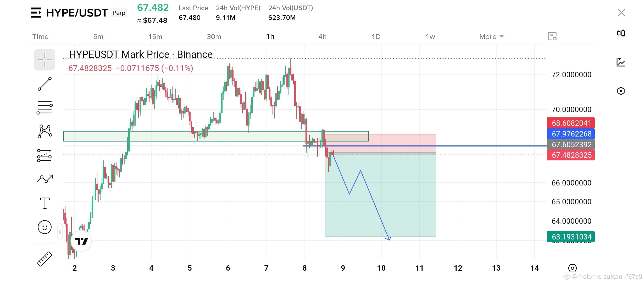Click date label 9 on time axis
Screen dimensions: 644x283
coord(343,268)
